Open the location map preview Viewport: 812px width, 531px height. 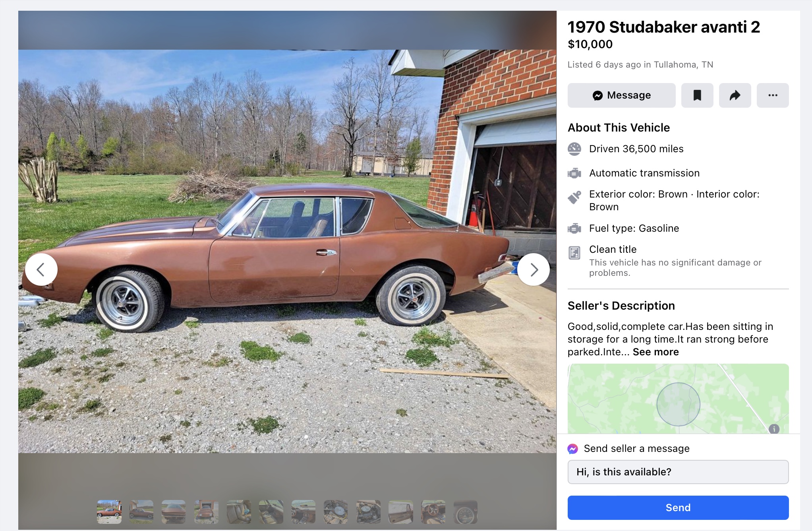678,399
